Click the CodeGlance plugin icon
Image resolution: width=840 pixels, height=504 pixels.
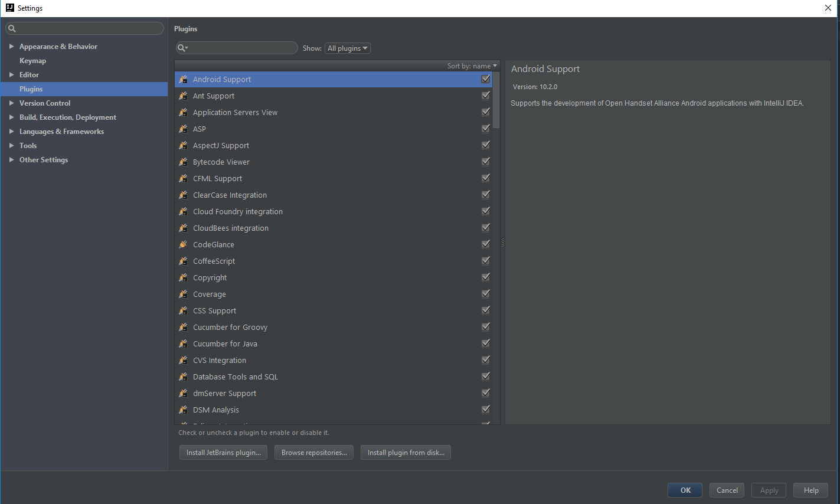tap(184, 244)
